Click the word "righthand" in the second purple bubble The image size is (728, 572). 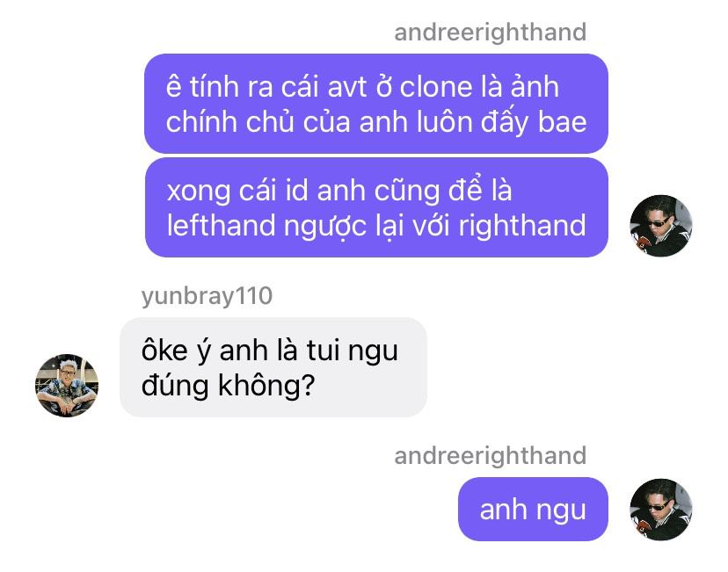[x=522, y=226]
